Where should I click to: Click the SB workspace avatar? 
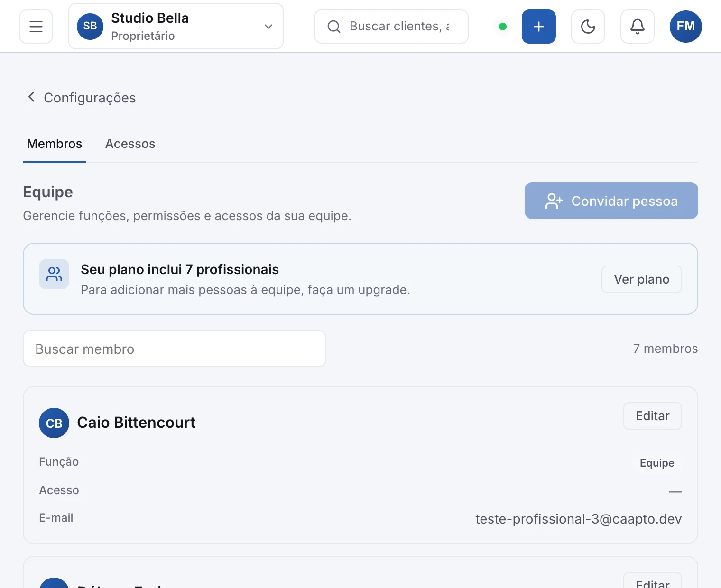[90, 26]
